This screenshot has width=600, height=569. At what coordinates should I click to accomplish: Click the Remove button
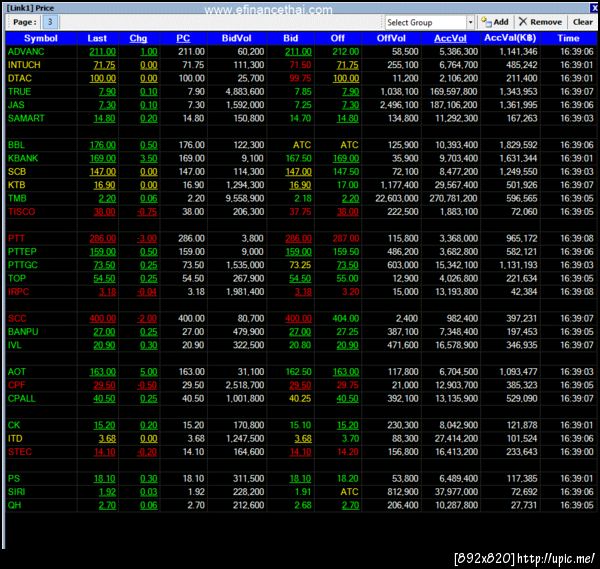[x=540, y=22]
